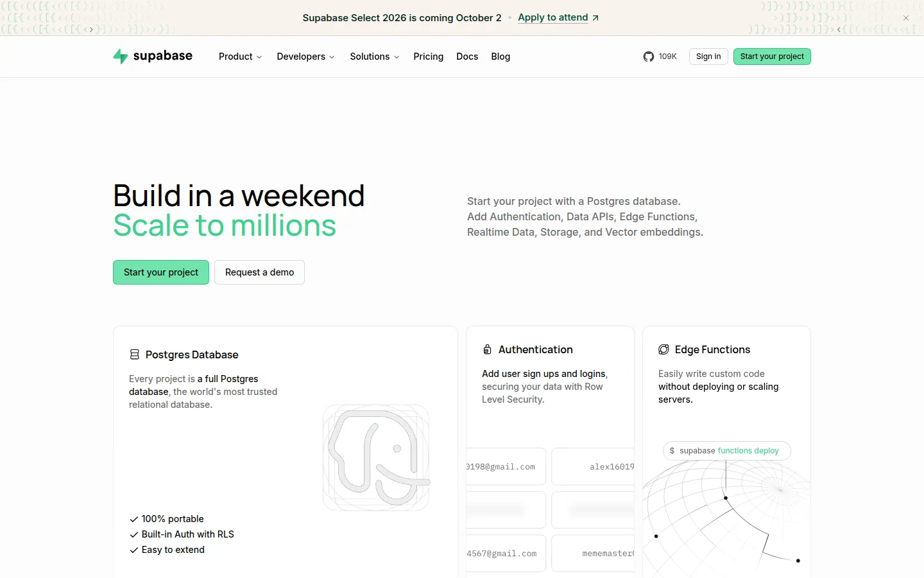Open the Pricing page
924x578 pixels.
pos(429,57)
